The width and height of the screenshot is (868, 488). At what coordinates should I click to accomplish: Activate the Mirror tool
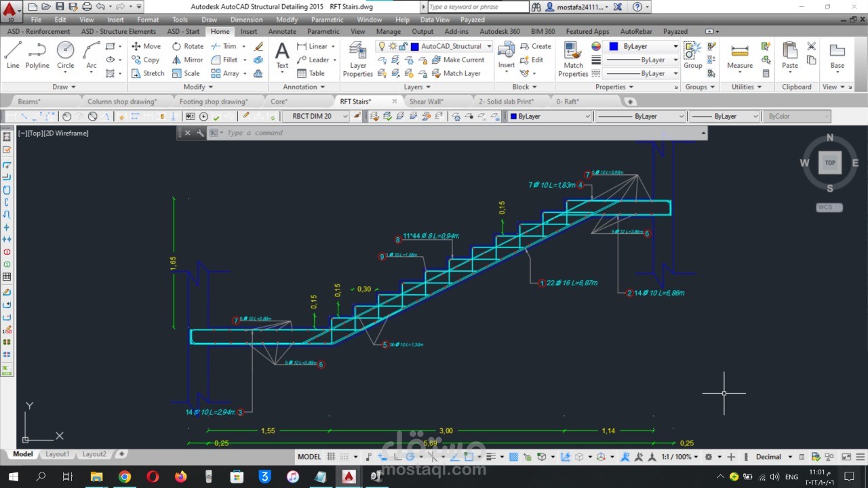pos(187,60)
